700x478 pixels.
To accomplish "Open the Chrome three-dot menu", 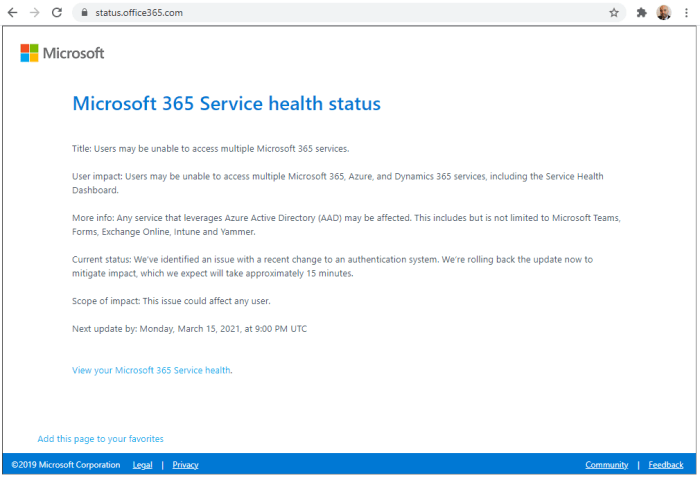I will tap(686, 12).
